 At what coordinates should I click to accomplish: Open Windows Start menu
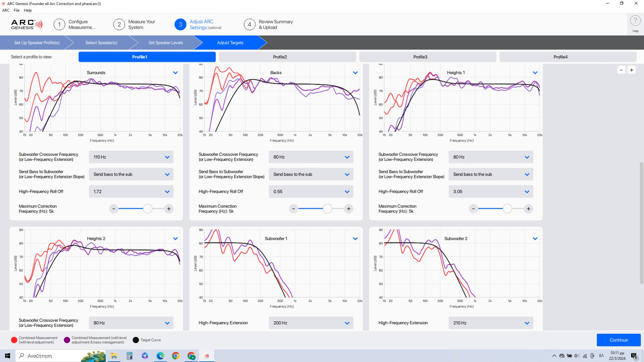click(x=7, y=356)
